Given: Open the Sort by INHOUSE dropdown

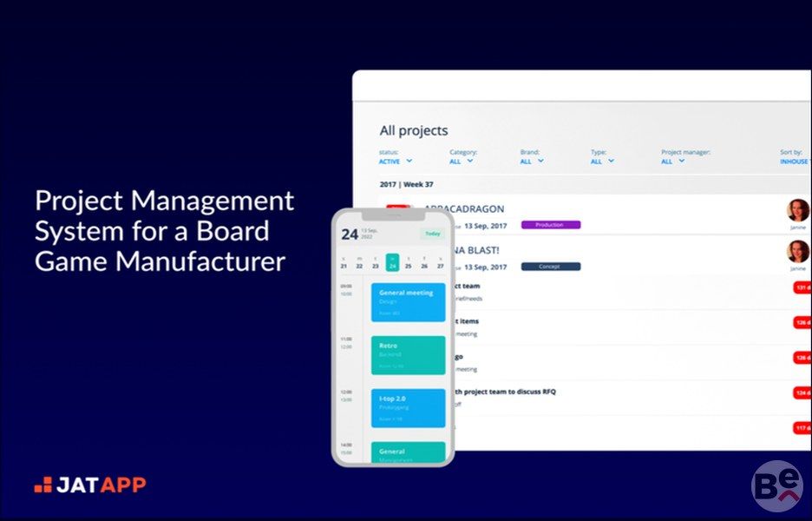Looking at the screenshot, I should pyautogui.click(x=796, y=162).
